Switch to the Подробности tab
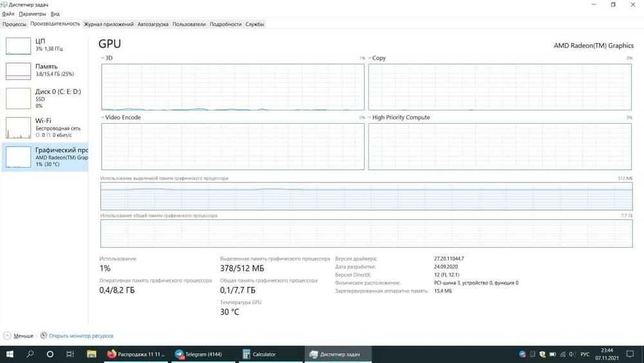 tap(225, 25)
